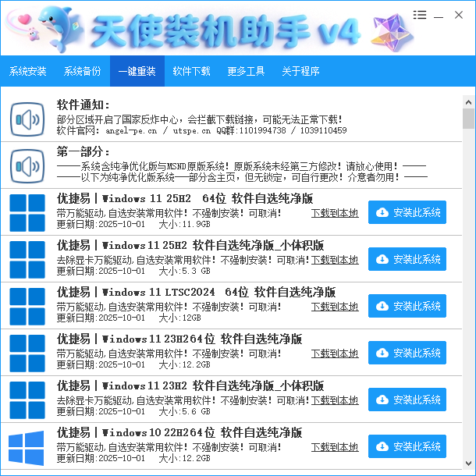Click size text 大小:5.3 GB
476x476 pixels.
(x=185, y=271)
